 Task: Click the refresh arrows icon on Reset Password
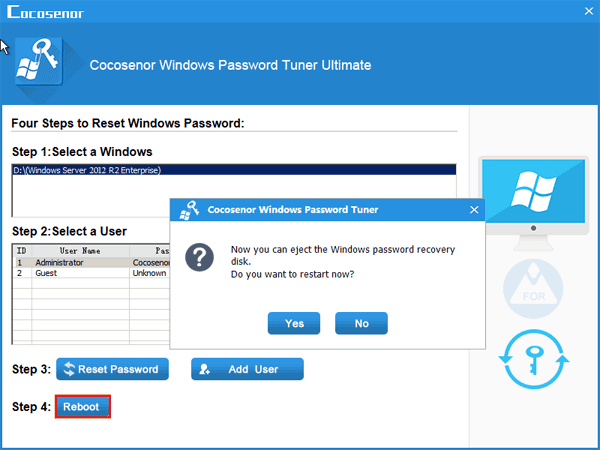coord(69,369)
